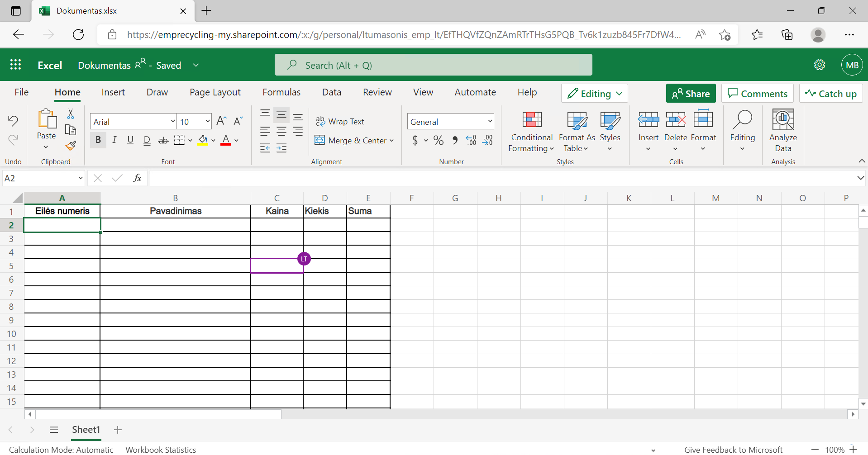Screen dimensions: 868x455
Task: Toggle Italic formatting button
Action: coord(114,140)
